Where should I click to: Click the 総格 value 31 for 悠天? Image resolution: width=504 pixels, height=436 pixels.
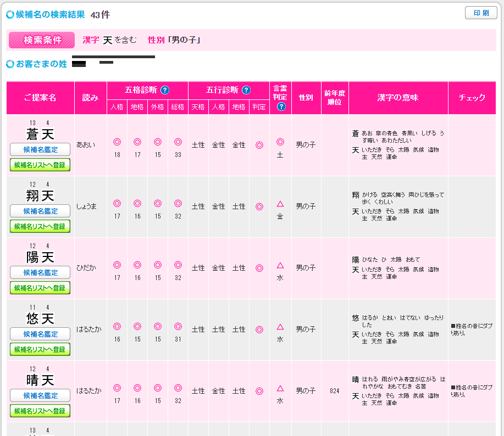click(x=178, y=339)
